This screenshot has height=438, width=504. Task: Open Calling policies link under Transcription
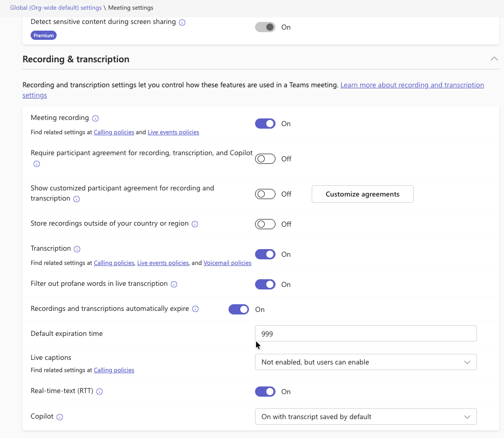[114, 263]
